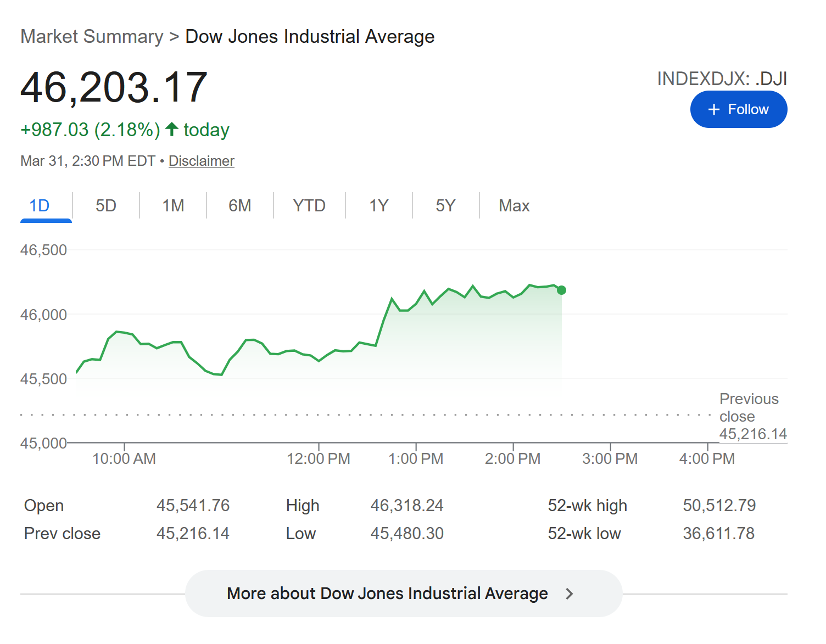826x644 pixels.
Task: Click the Market Summary breadcrumb
Action: tap(92, 37)
